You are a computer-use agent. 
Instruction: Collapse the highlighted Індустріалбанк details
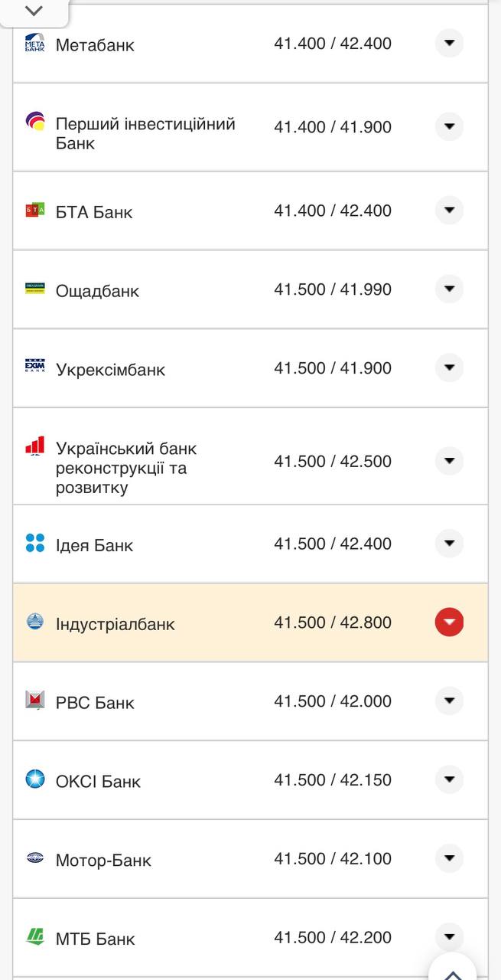[449, 622]
